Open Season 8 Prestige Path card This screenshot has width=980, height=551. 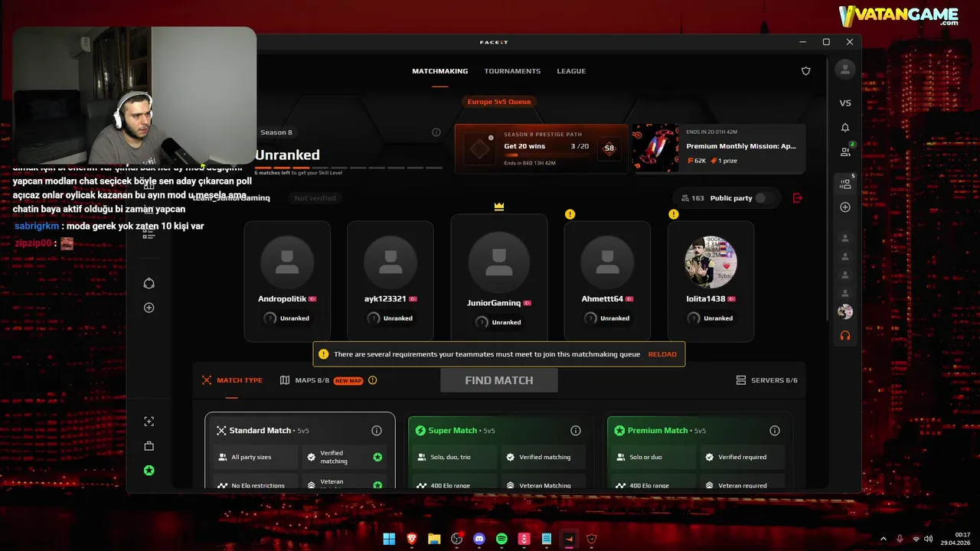tap(541, 148)
